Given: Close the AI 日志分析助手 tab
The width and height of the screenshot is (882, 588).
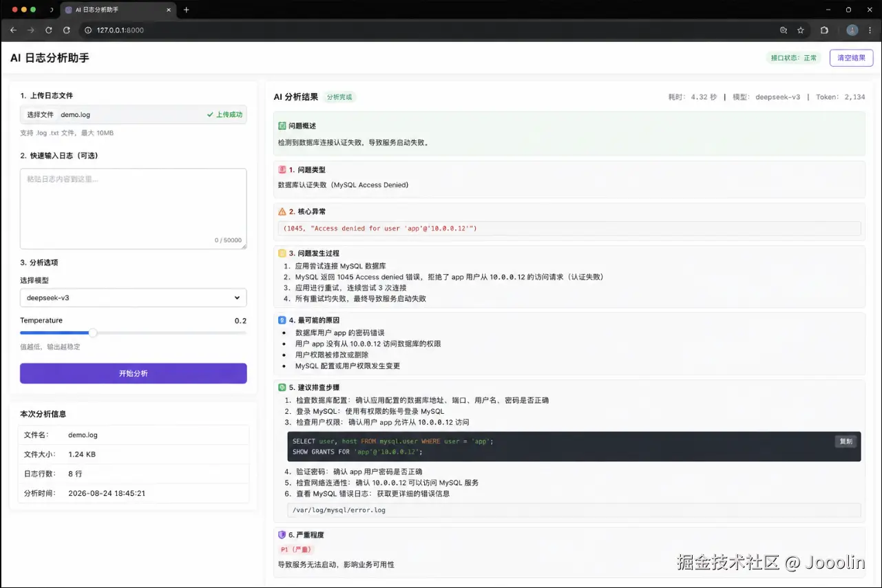Looking at the screenshot, I should (x=168, y=10).
